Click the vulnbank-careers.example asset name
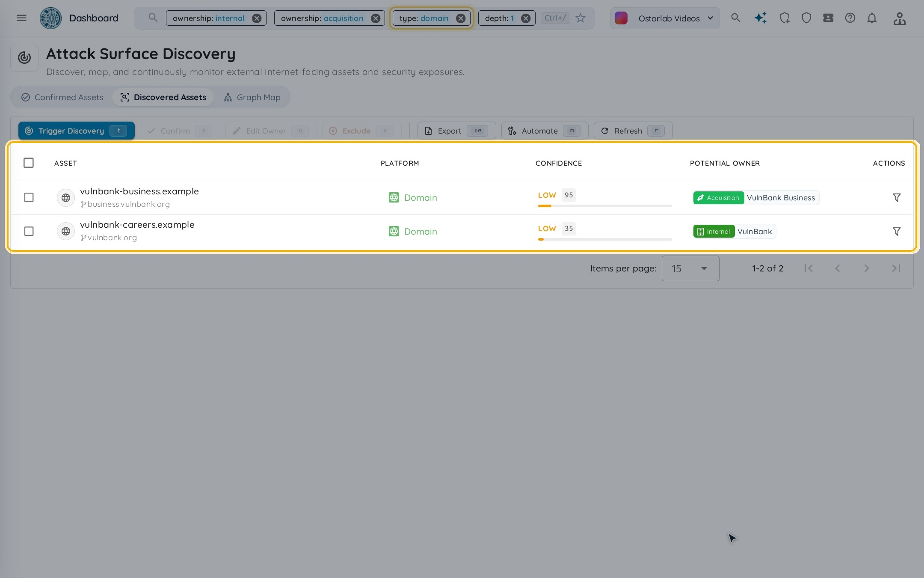The height and width of the screenshot is (578, 924). click(x=137, y=224)
